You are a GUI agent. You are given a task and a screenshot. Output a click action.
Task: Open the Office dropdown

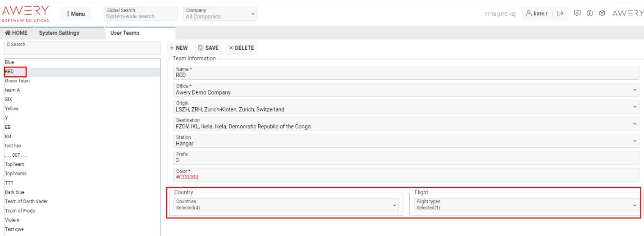(406, 90)
